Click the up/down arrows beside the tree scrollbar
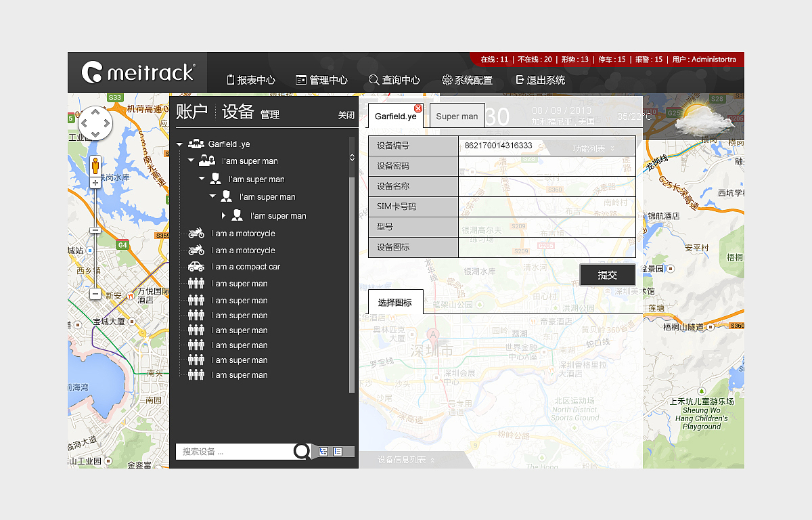Screen dimensions: 812x520 coord(352,157)
